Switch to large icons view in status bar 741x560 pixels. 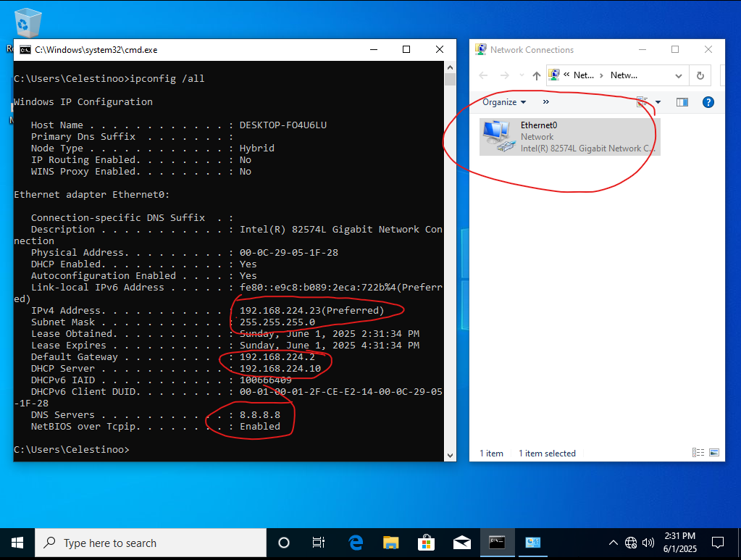point(713,453)
